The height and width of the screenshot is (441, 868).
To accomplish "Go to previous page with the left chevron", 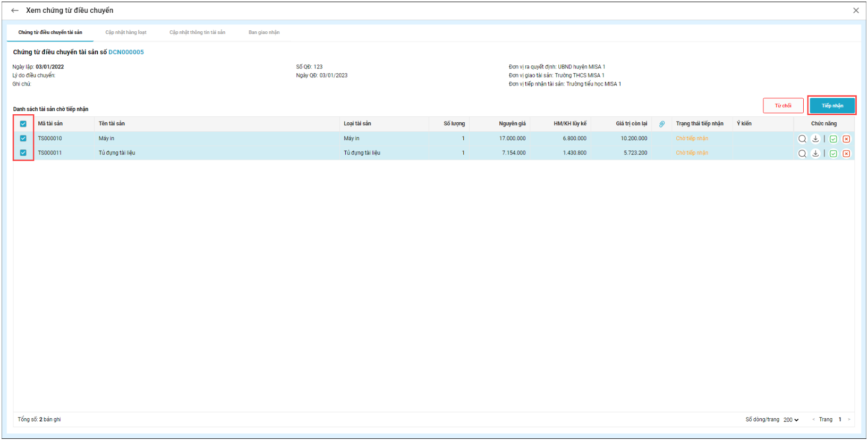I will tap(813, 420).
